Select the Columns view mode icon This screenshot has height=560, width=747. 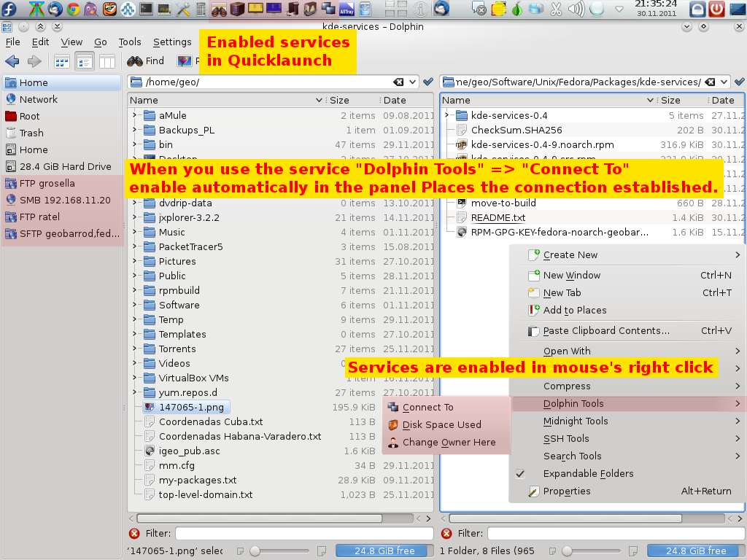coord(107,61)
